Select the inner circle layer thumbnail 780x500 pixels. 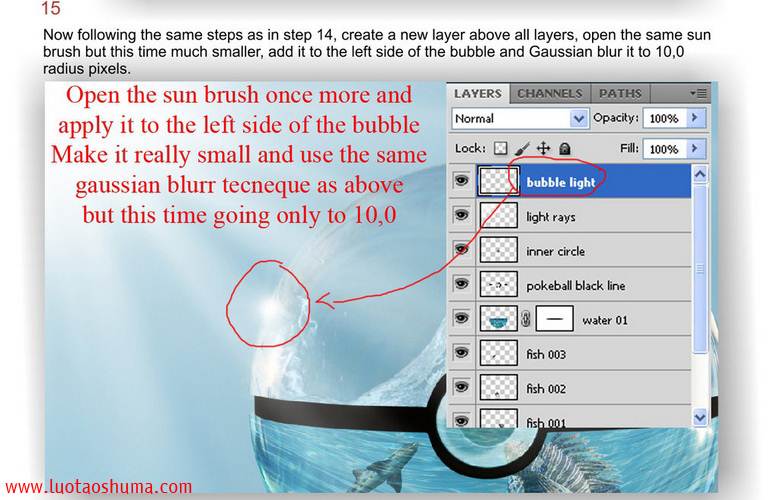[x=498, y=250]
